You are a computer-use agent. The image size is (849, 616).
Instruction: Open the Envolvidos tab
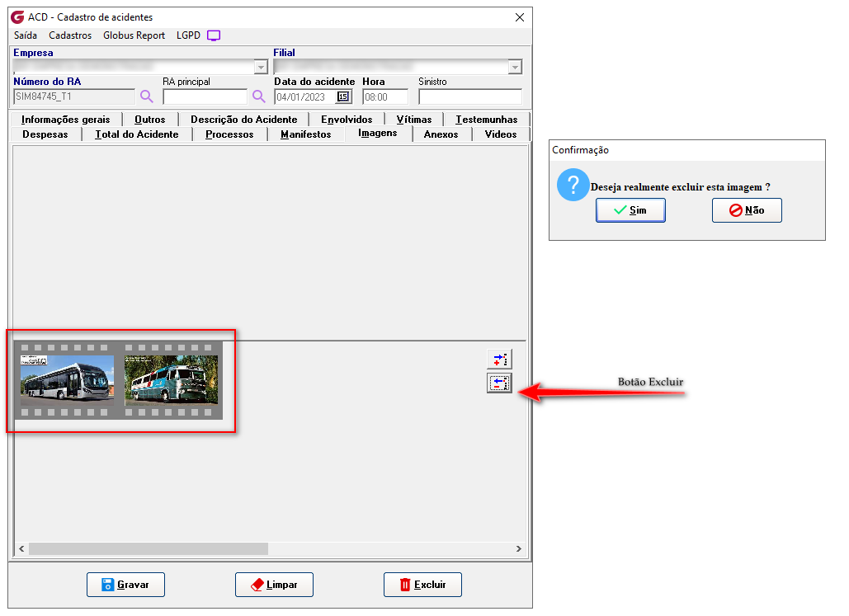(x=347, y=120)
